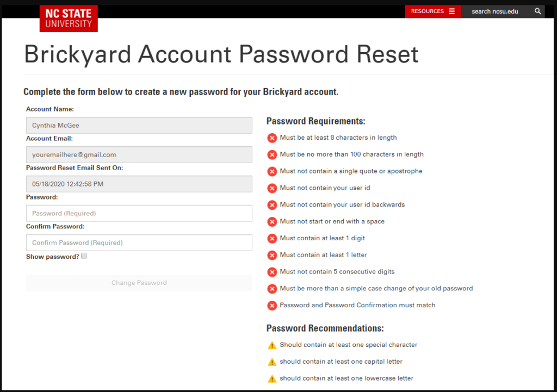The width and height of the screenshot is (557, 392).
Task: Click red X beside 8 characters requirement
Action: [x=272, y=138]
